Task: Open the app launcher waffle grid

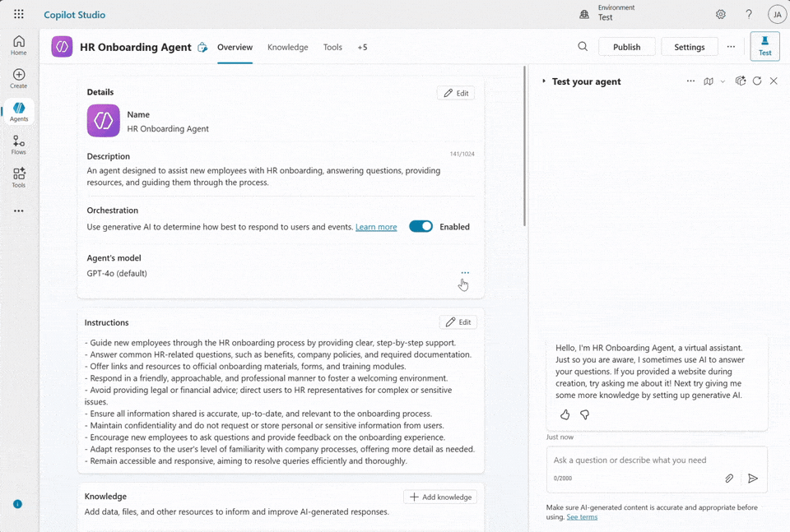Action: click(x=19, y=15)
